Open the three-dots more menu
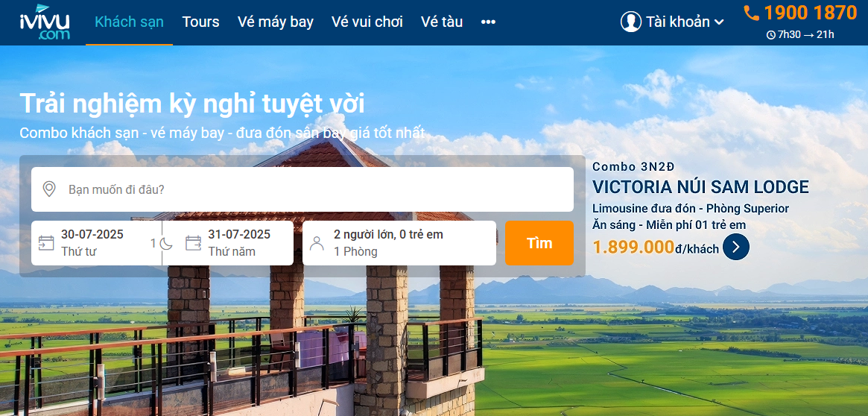This screenshot has width=868, height=416. tap(488, 22)
